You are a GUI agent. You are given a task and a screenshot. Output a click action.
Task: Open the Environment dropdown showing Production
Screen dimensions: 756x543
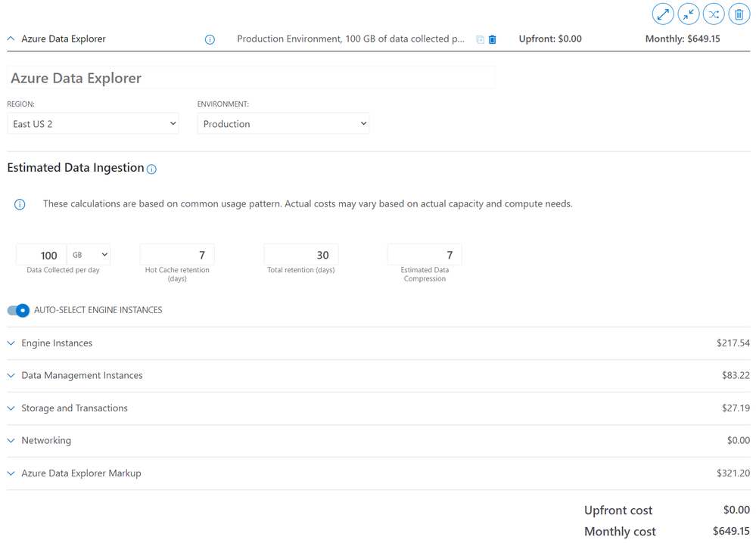[284, 124]
